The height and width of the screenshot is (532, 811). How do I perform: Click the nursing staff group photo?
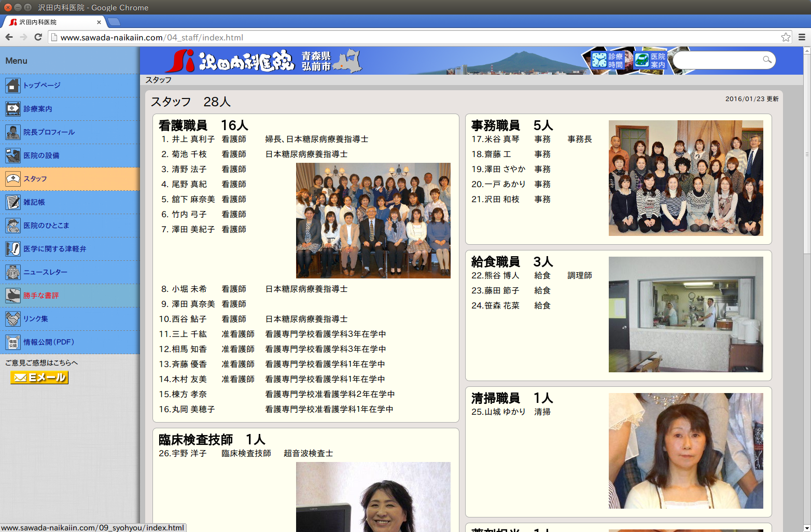point(373,221)
